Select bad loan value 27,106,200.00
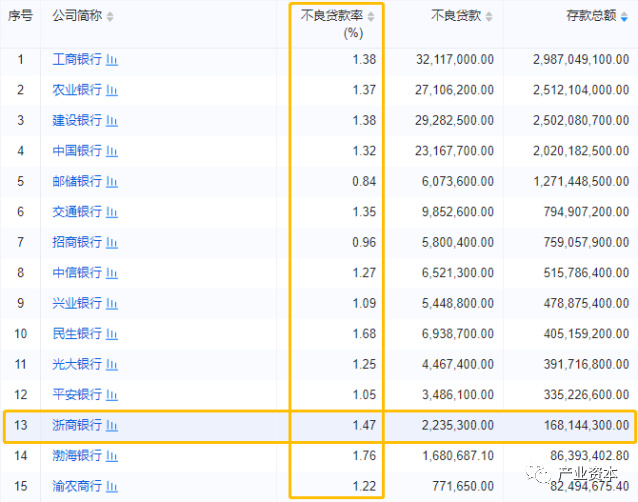Image resolution: width=638 pixels, height=502 pixels. point(455,90)
